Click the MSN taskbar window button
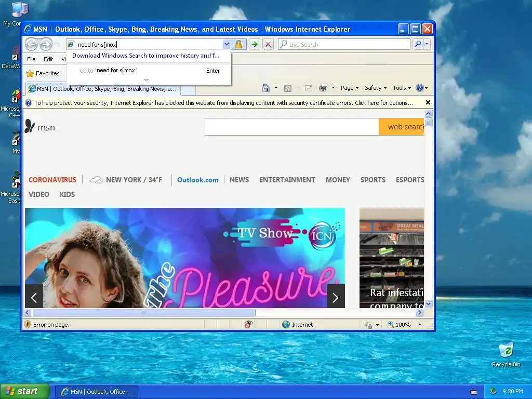Viewport: 532px width, 399px height. (x=97, y=392)
